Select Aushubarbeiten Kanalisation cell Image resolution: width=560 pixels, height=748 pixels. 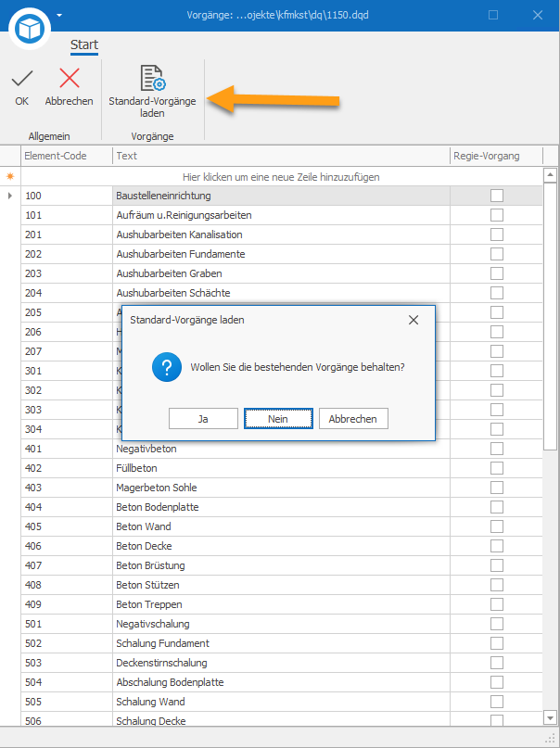281,235
